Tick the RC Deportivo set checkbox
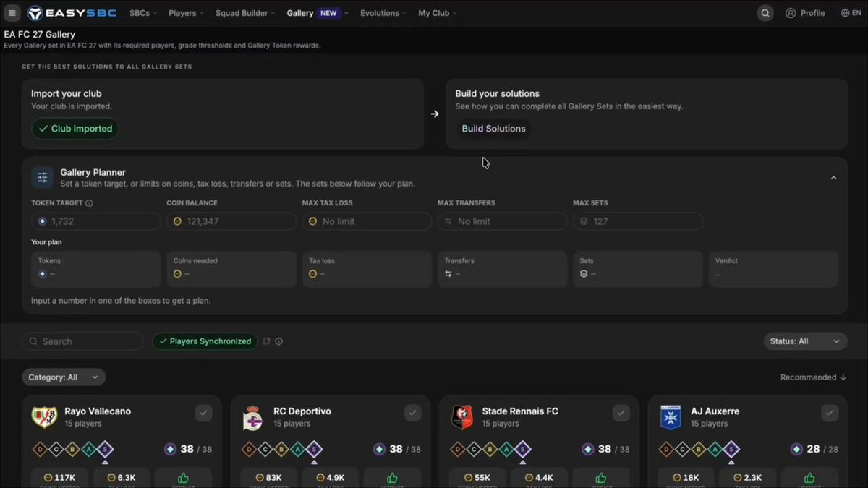The width and height of the screenshot is (868, 488). [412, 413]
